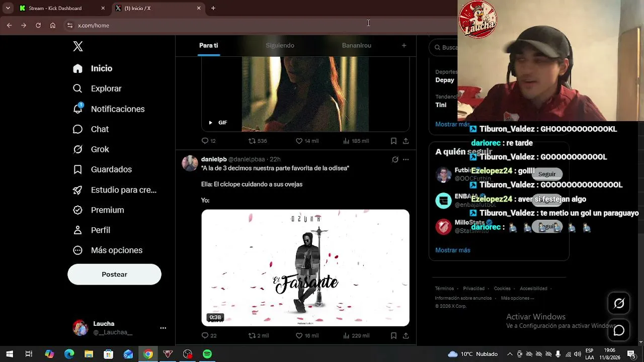The image size is (644, 362).
Task: Share the post with 185 mil views
Action: click(406, 141)
